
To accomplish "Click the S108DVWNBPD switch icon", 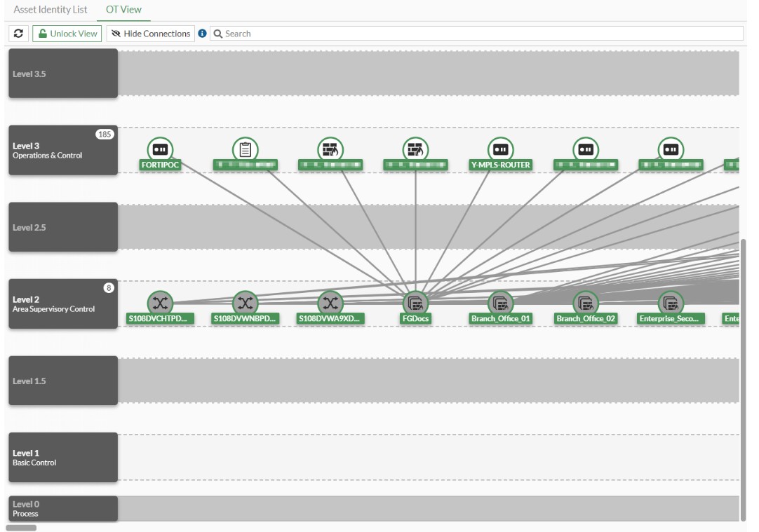I will (245, 303).
